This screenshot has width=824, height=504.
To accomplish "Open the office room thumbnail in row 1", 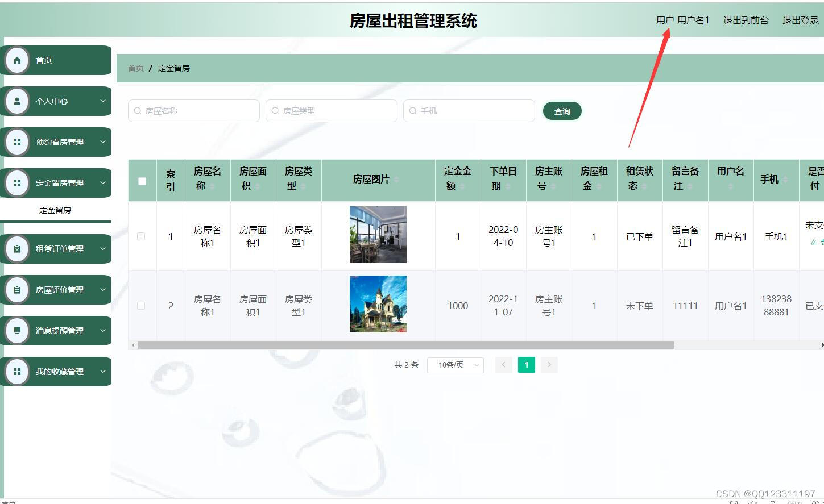I will coord(378,235).
